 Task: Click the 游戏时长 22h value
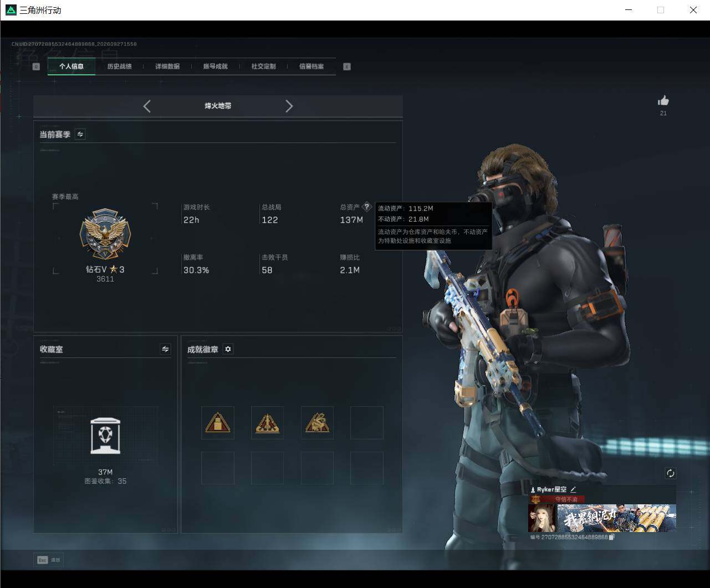click(x=191, y=220)
